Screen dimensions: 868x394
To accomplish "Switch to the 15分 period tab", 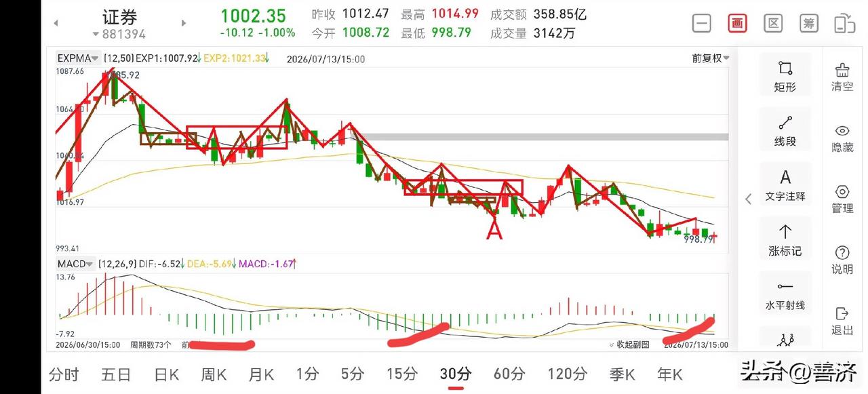I will (402, 374).
